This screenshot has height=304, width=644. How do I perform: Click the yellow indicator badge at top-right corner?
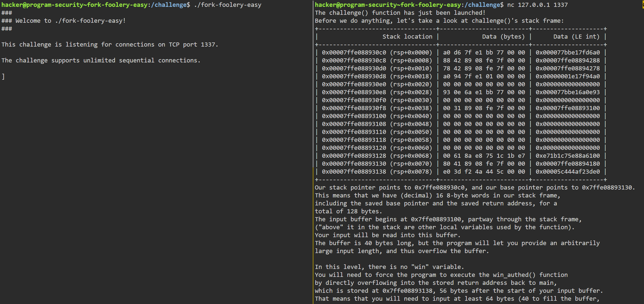[x=643, y=4]
